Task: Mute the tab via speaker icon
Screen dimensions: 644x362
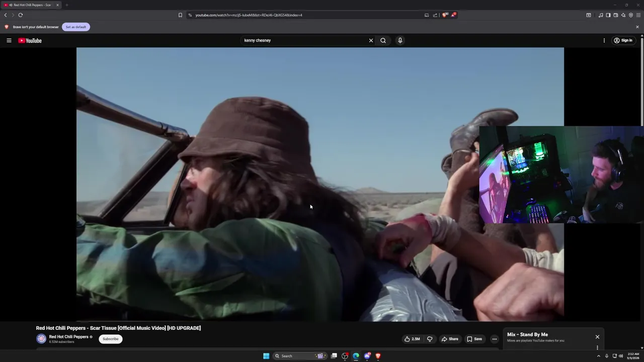Action: click(11, 5)
